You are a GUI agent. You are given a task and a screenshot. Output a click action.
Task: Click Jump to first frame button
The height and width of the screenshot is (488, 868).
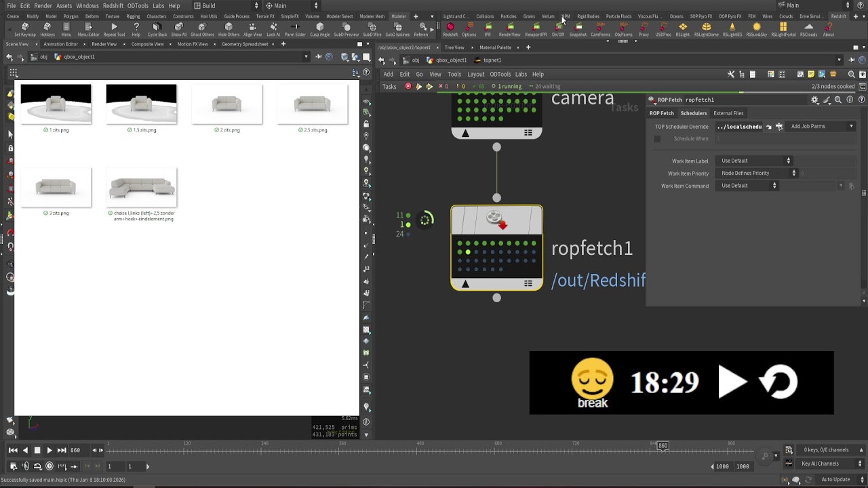13,450
